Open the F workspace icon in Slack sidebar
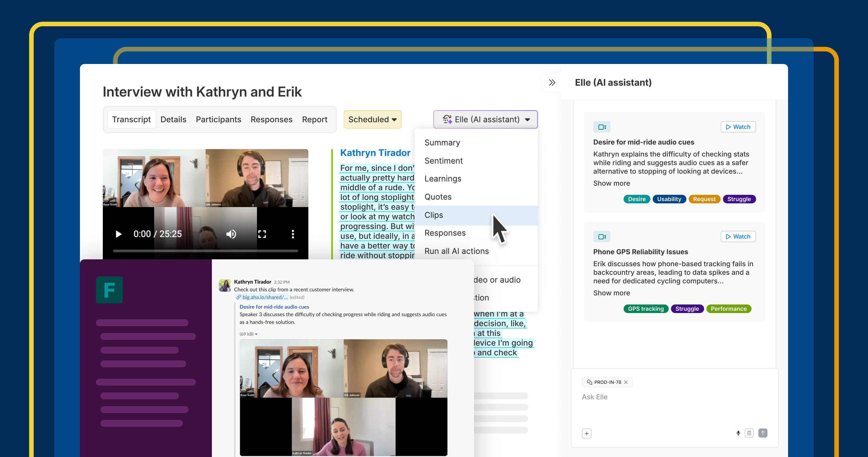Viewport: 868px width, 457px height. 109,290
